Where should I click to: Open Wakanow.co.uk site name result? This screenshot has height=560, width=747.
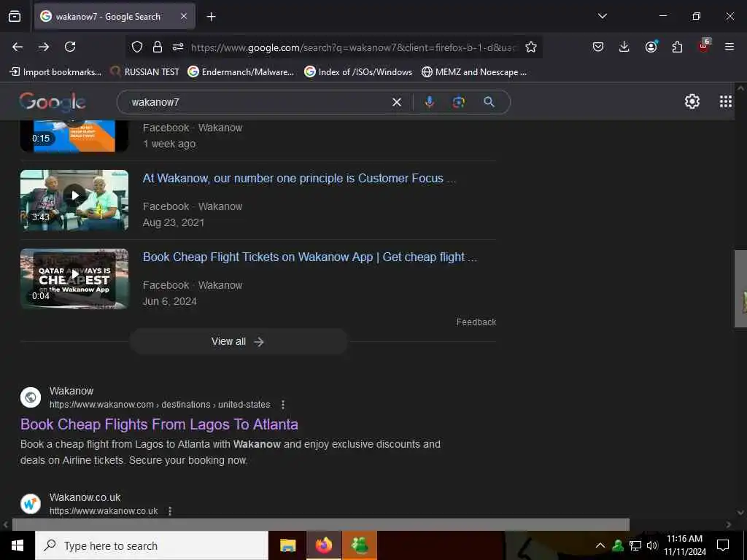(85, 497)
